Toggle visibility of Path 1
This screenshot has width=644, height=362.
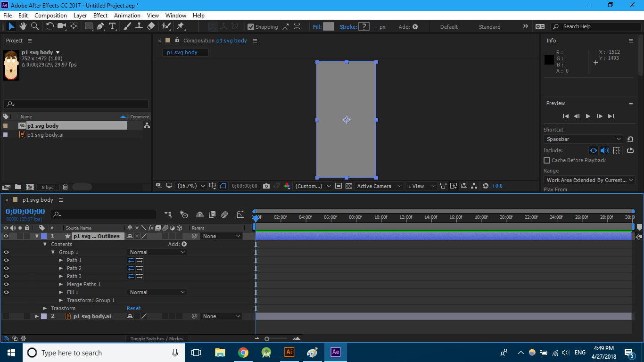pyautogui.click(x=6, y=260)
